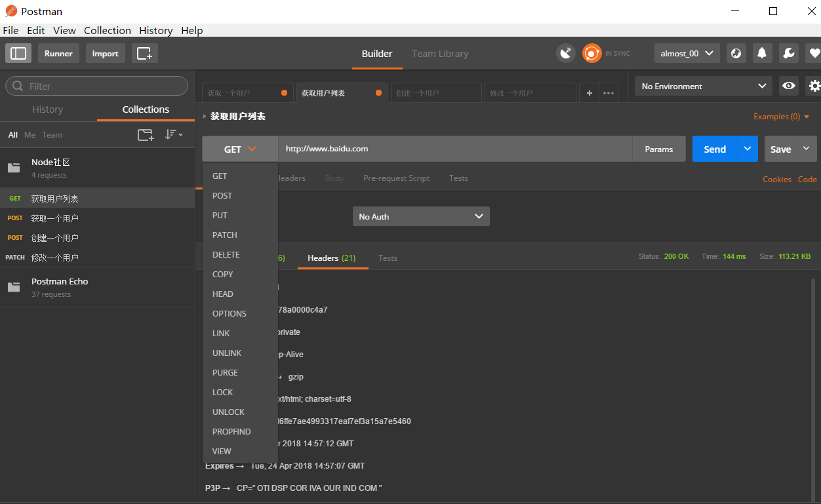Screen dimensions: 821x504
Task: Expand the Examples (0) dropdown
Action: point(782,117)
